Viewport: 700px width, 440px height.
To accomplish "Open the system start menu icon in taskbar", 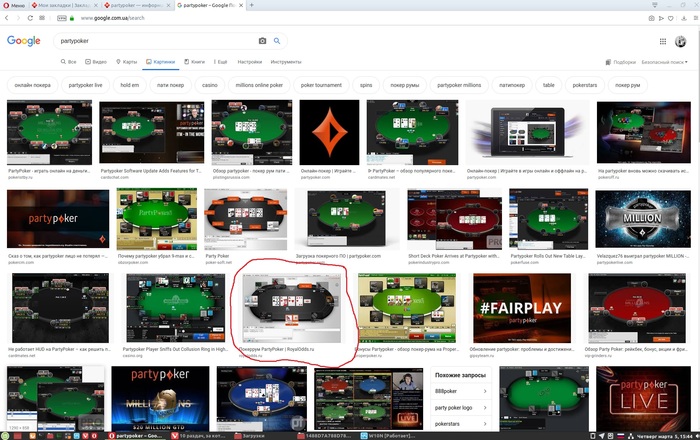I will [x=4, y=436].
